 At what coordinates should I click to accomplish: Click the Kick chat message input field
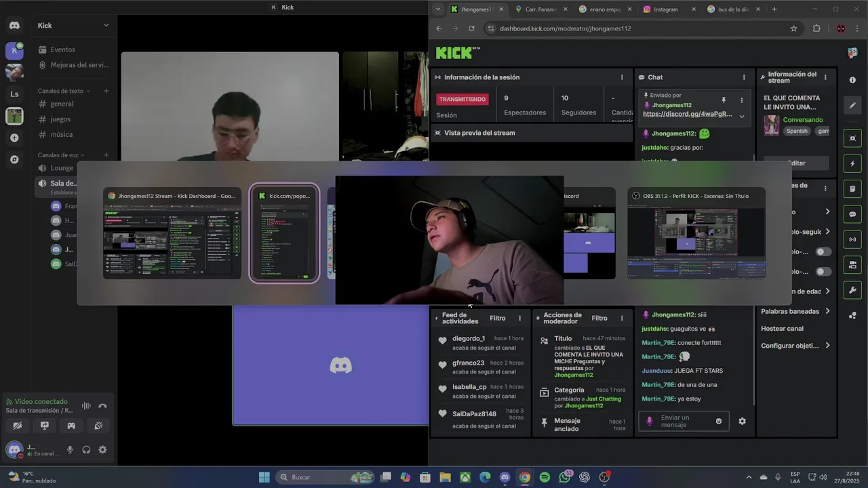click(684, 421)
